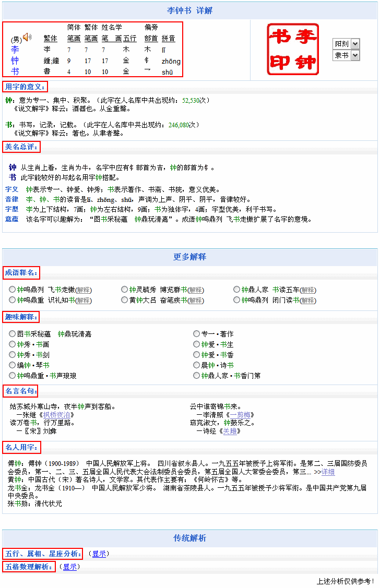The width and height of the screenshot is (380, 588).
Task: Play name pronunciation with the speaker icon
Action: click(27, 37)
